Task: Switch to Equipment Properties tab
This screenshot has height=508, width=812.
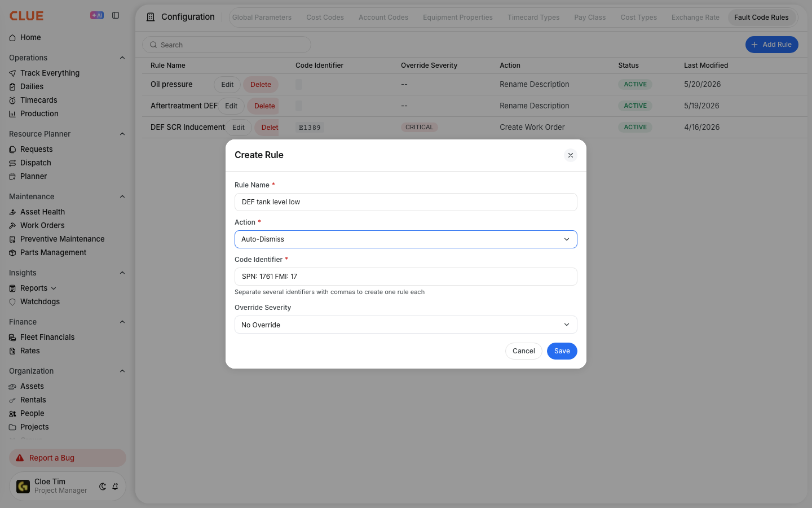Action: 458,17
